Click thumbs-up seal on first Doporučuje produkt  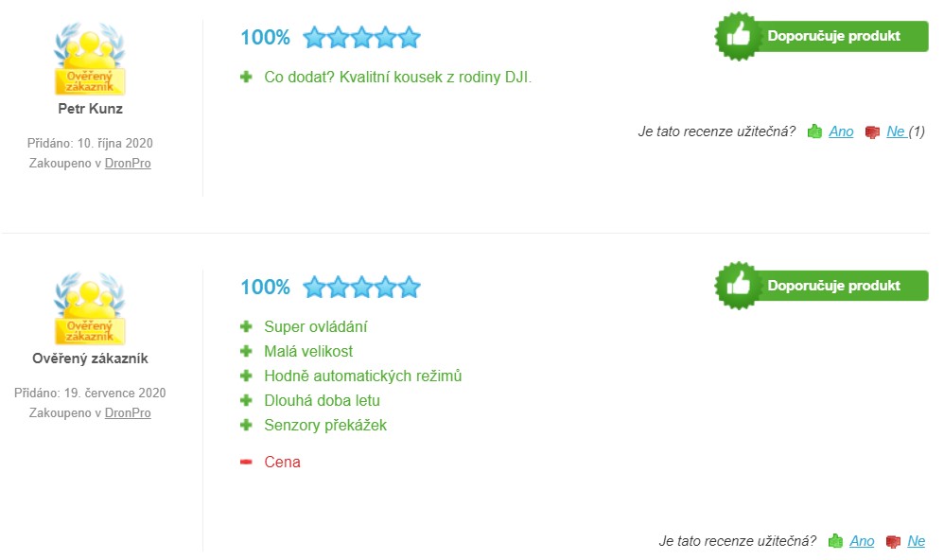point(739,37)
